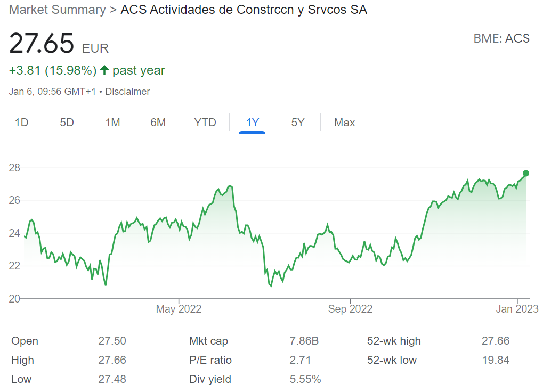Click the Jan 2023 axis label

[x=517, y=309]
